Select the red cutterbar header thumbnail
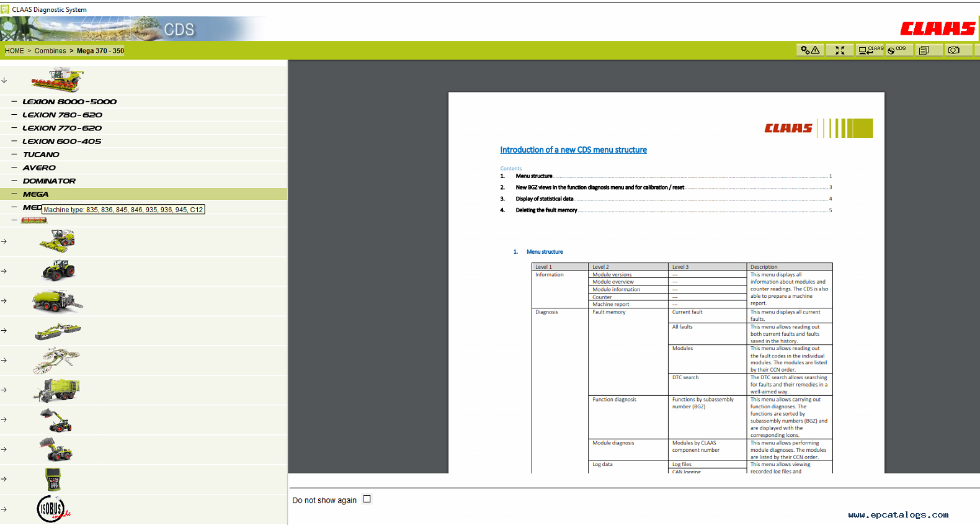980x525 pixels. point(34,220)
